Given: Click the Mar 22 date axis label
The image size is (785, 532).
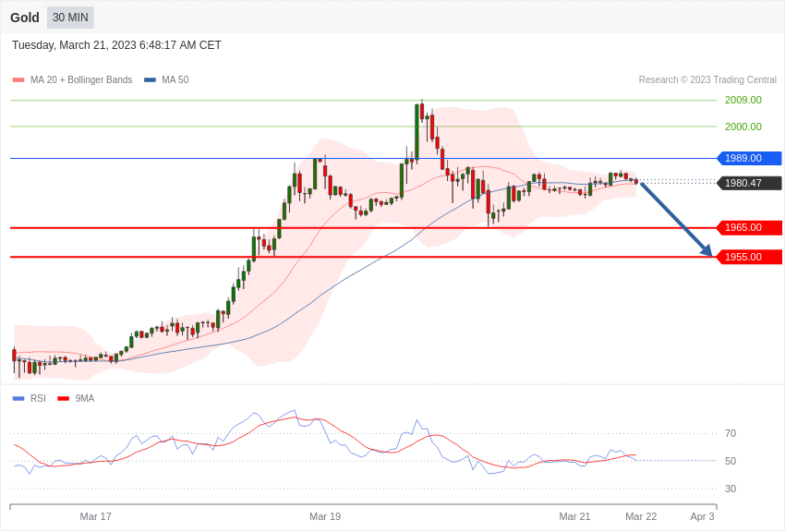Looking at the screenshot, I should 641,516.
